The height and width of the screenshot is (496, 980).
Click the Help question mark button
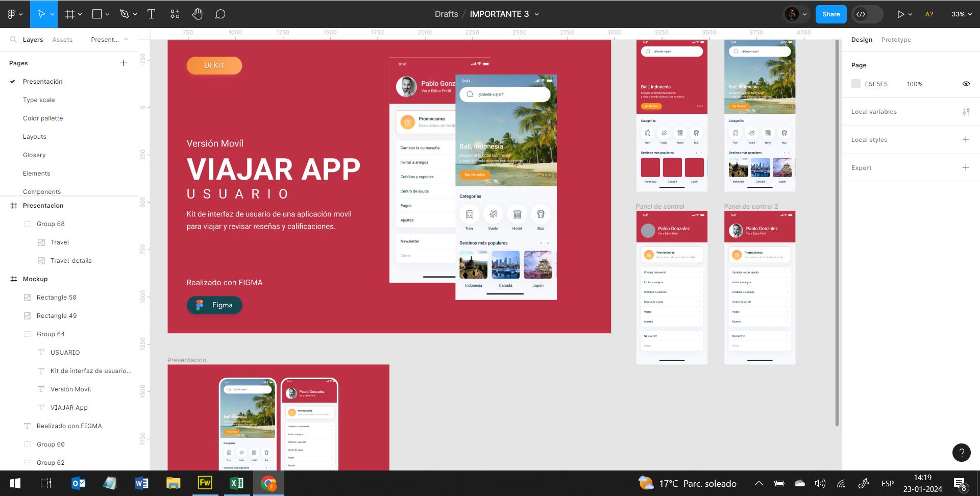click(961, 452)
